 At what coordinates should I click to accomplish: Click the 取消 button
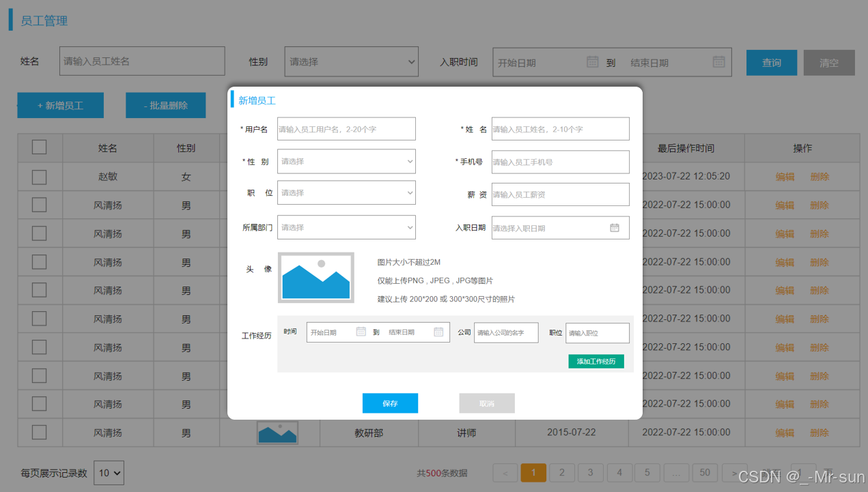click(487, 403)
